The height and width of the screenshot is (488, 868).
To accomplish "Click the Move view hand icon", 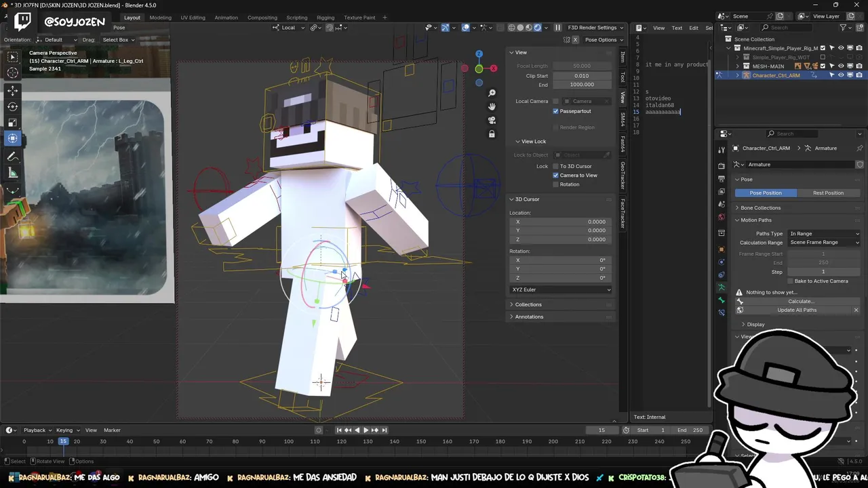I will (492, 106).
